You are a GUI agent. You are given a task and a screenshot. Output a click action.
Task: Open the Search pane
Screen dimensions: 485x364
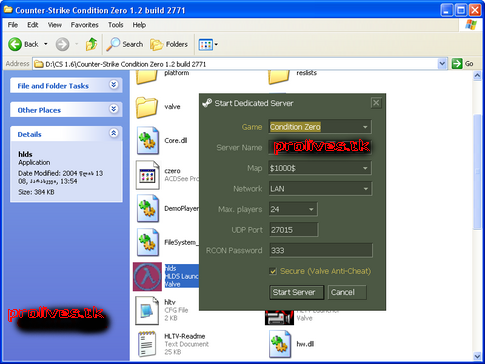tap(124, 44)
